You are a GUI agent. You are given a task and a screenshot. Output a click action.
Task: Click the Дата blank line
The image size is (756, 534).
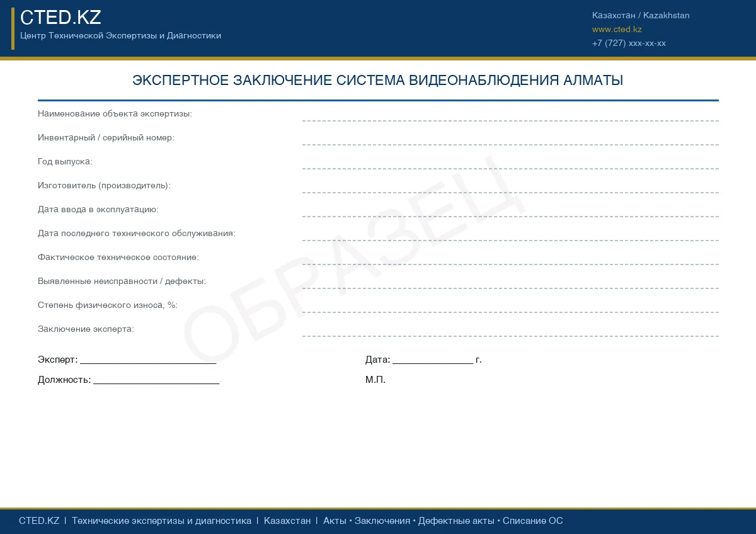point(432,360)
